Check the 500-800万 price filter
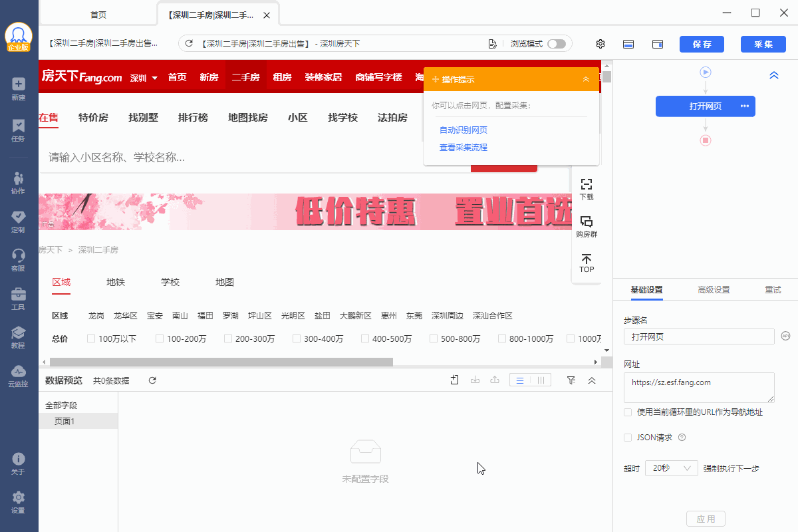The width and height of the screenshot is (798, 532). (434, 339)
